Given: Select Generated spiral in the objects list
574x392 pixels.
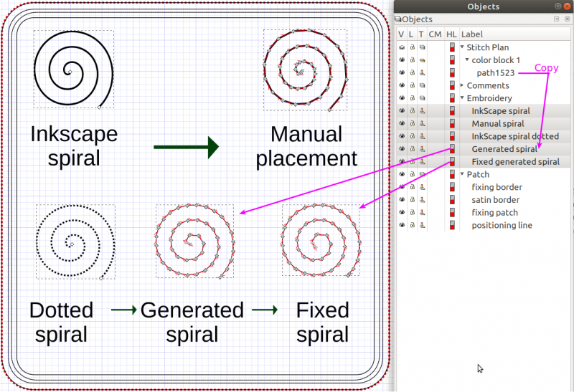Looking at the screenshot, I should (x=504, y=149).
